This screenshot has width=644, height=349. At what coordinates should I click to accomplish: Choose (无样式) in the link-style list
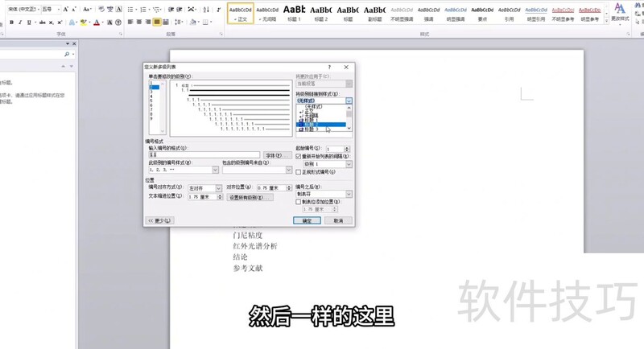(x=314, y=106)
